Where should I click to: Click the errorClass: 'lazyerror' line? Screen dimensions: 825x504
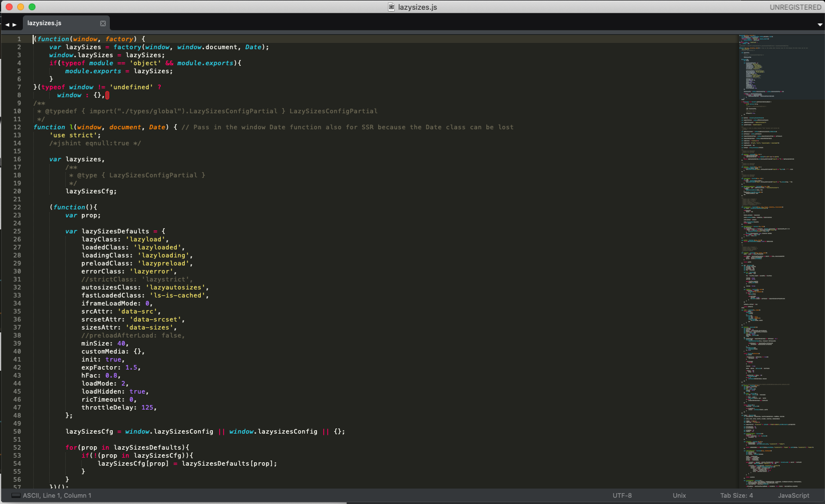coord(129,271)
